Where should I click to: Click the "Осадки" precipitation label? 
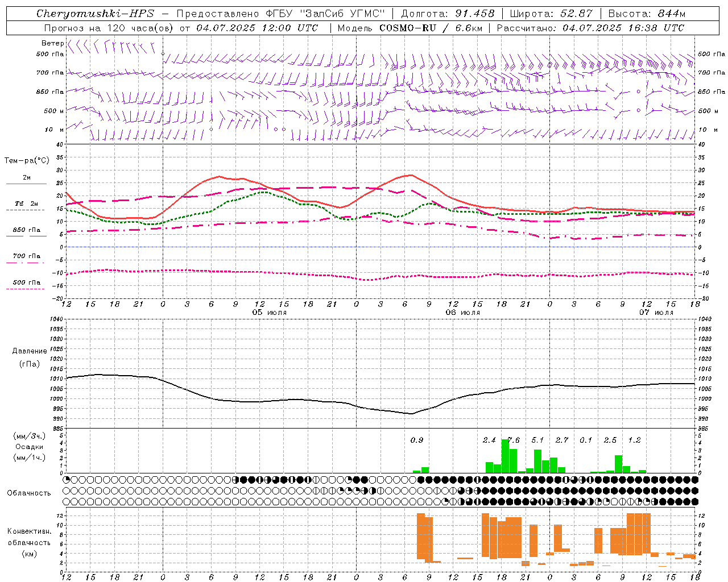pos(30,447)
